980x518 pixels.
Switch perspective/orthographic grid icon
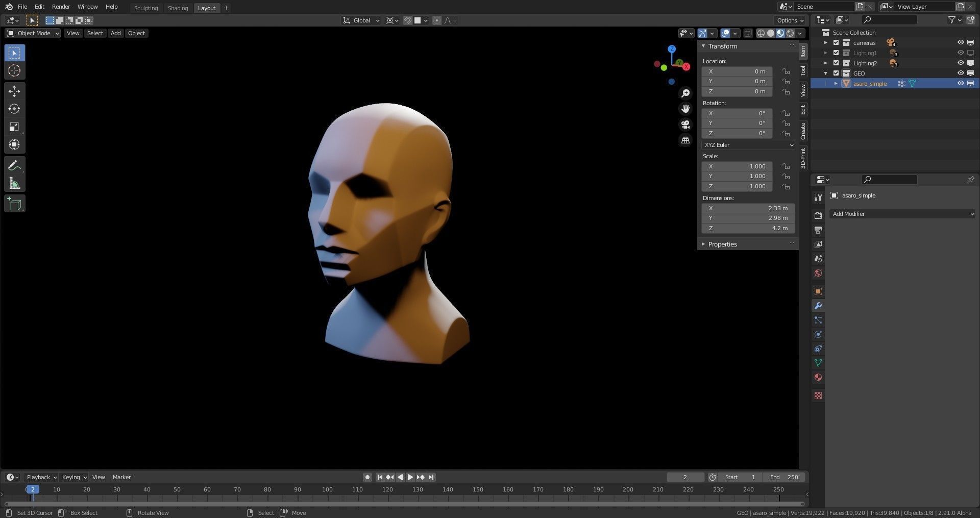685,140
